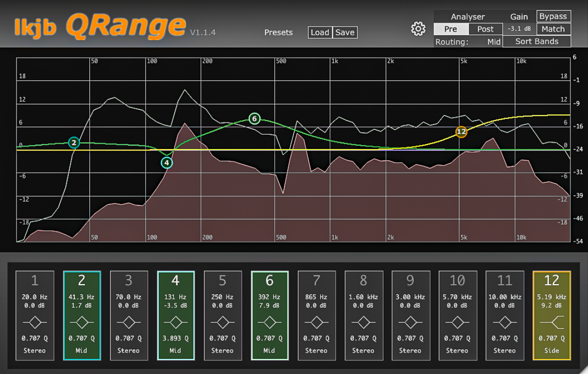Click the high-shelf shape icon of band 12
Screen dimensions: 588x374
pyautogui.click(x=552, y=322)
